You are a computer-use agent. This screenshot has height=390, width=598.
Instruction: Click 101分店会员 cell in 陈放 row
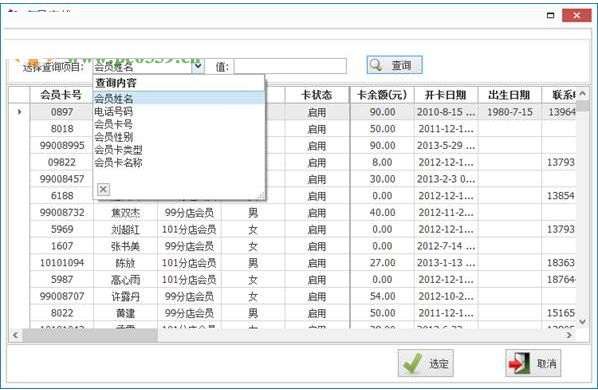tap(189, 263)
